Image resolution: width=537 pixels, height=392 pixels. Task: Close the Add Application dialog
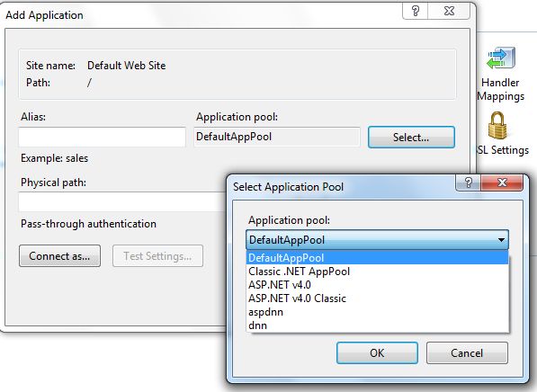point(449,11)
